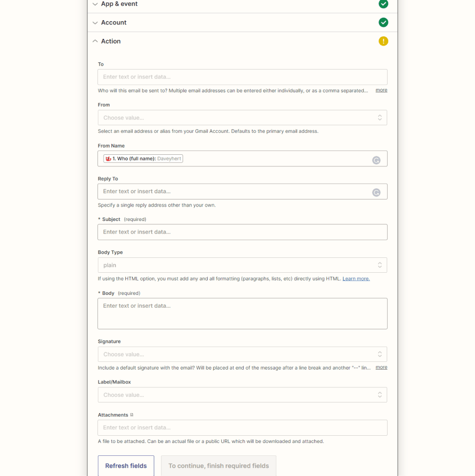Collapse the App & event section
The width and height of the screenshot is (475, 476).
click(95, 4)
